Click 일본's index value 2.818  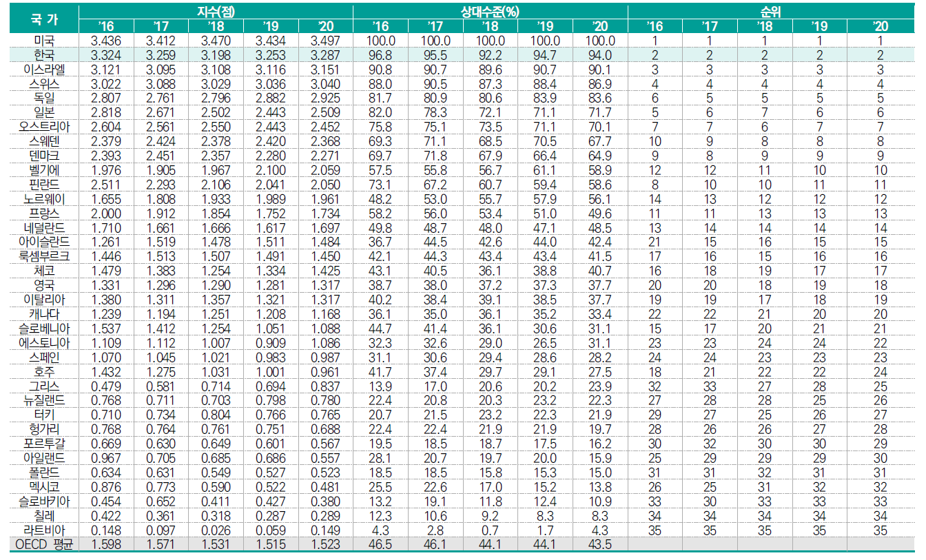tap(105, 112)
